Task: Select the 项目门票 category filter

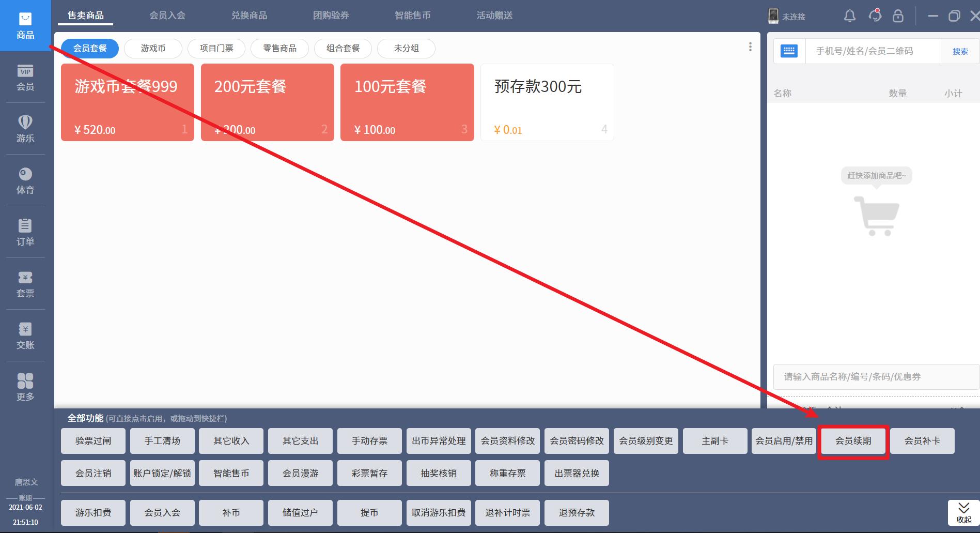Action: click(216, 48)
